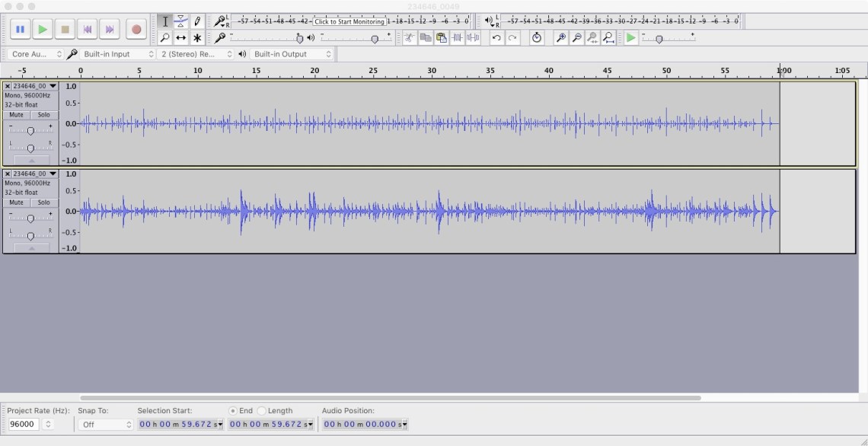Image resolution: width=868 pixels, height=446 pixels.
Task: Mute the first audio track
Action: click(x=16, y=115)
